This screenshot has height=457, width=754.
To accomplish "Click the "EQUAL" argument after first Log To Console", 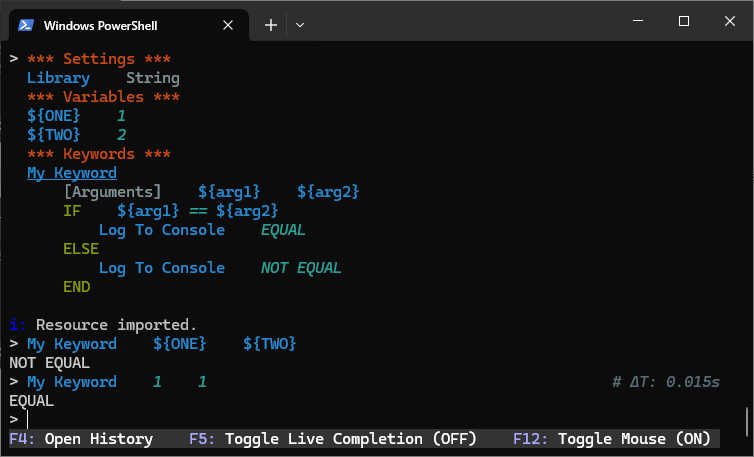I will pos(283,230).
